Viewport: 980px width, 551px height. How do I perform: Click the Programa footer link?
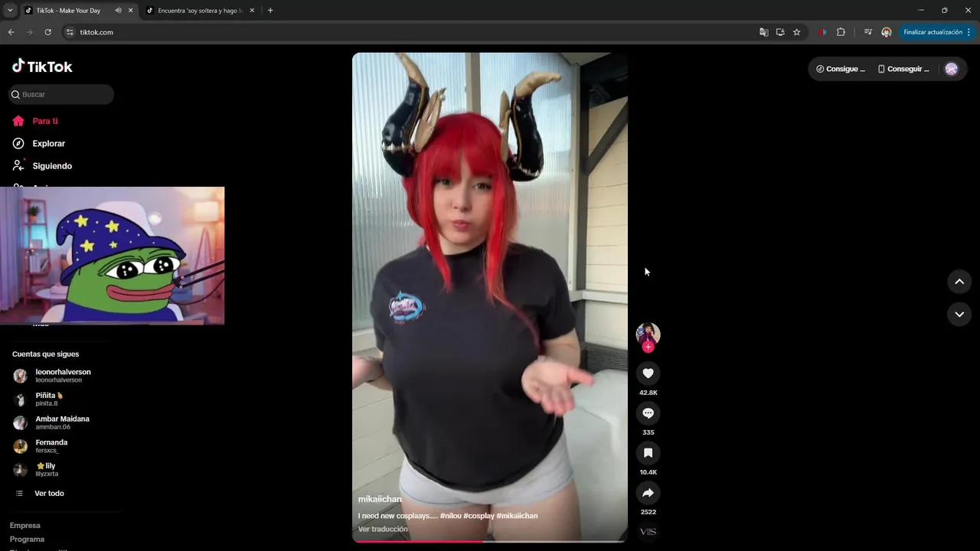[x=27, y=540]
